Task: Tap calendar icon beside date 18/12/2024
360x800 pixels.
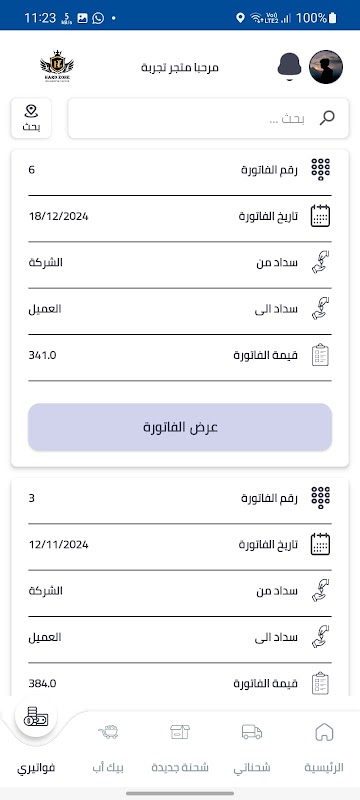Action: (x=321, y=216)
